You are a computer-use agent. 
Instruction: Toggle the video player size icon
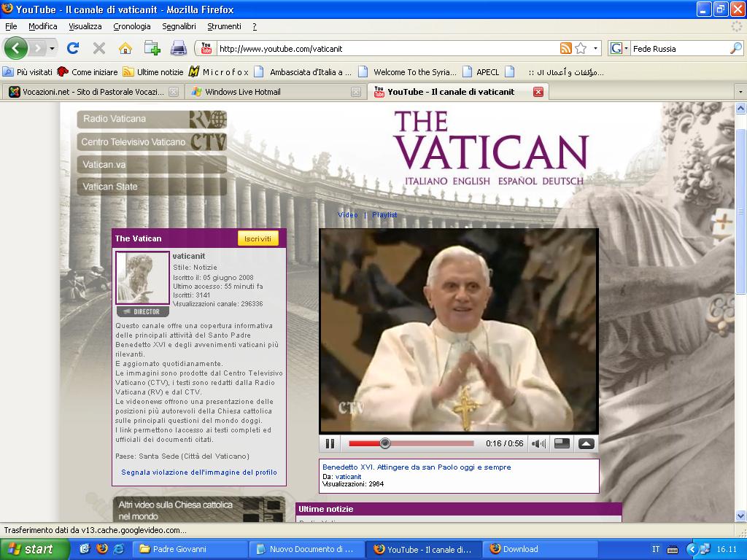coord(562,444)
